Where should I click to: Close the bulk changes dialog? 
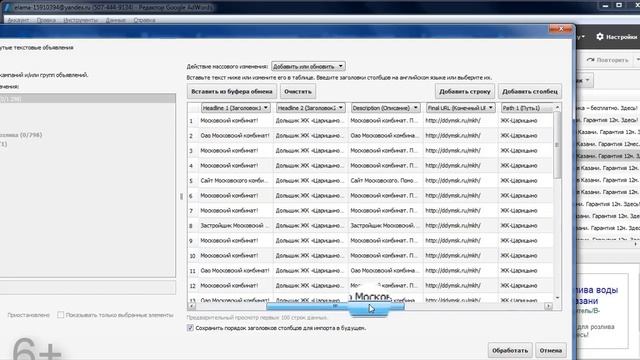[x=561, y=29]
